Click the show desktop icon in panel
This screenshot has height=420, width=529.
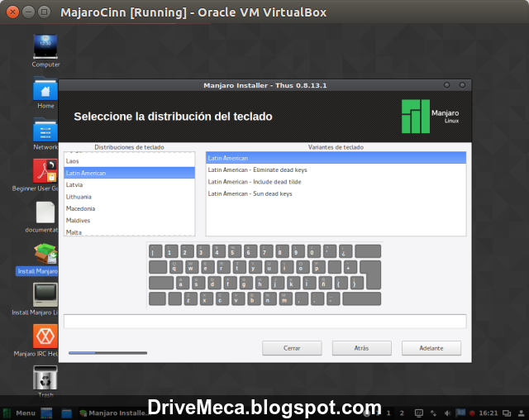46,413
